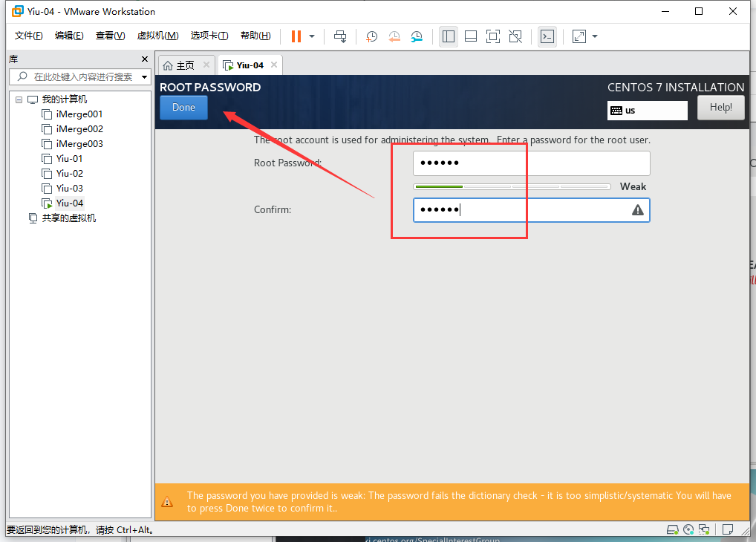Click the CD/DVD status bar icon

pos(688,529)
